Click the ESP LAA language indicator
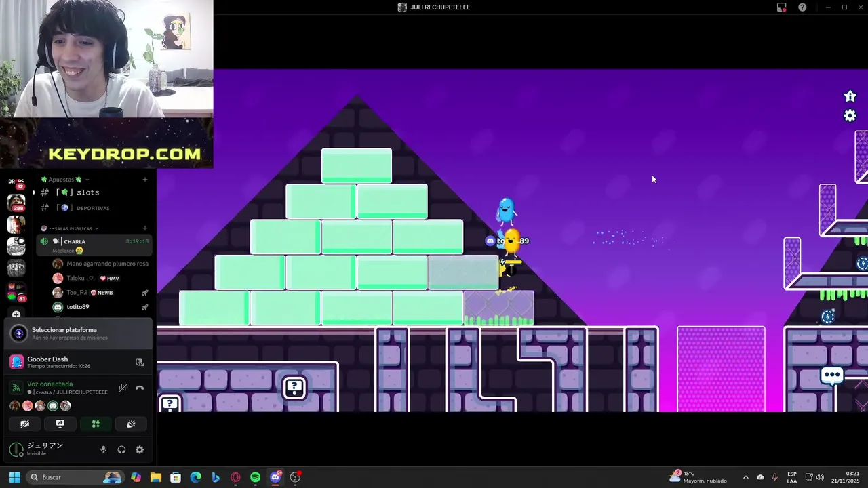The width and height of the screenshot is (868, 488). point(792,477)
